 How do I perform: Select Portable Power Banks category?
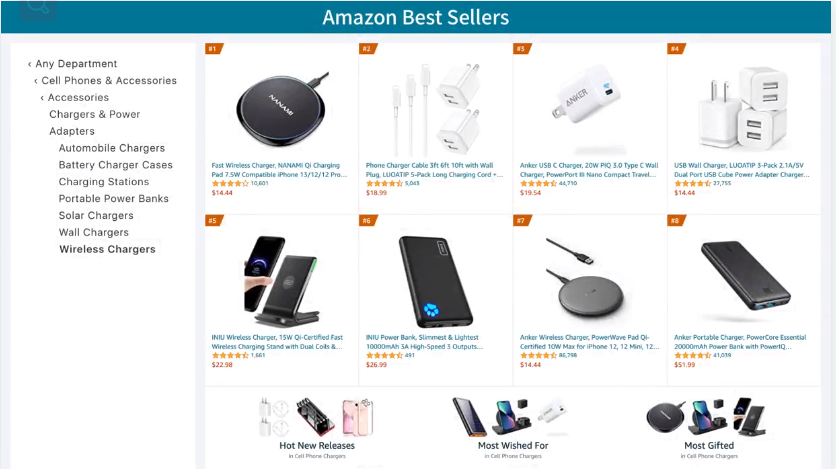(114, 199)
